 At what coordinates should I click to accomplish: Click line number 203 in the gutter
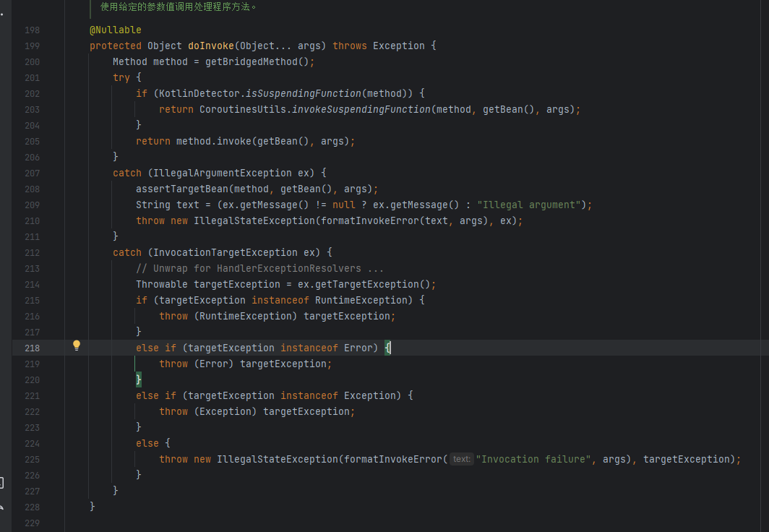(x=33, y=109)
